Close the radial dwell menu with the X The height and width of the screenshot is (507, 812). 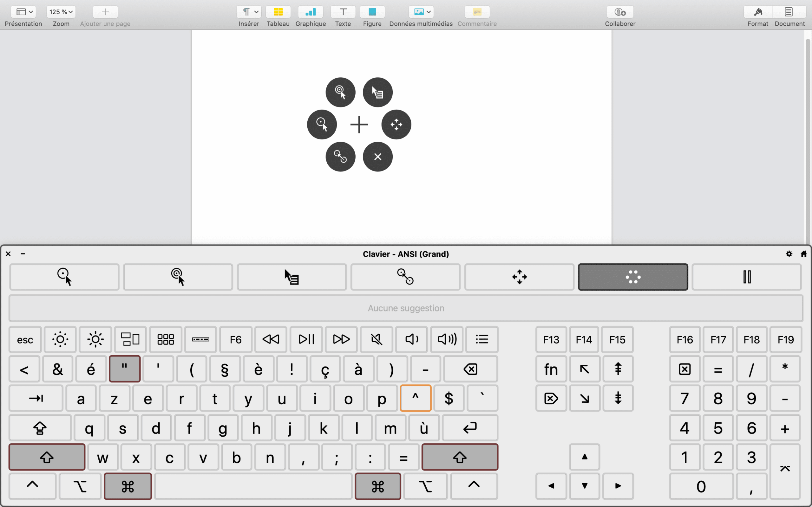(377, 157)
